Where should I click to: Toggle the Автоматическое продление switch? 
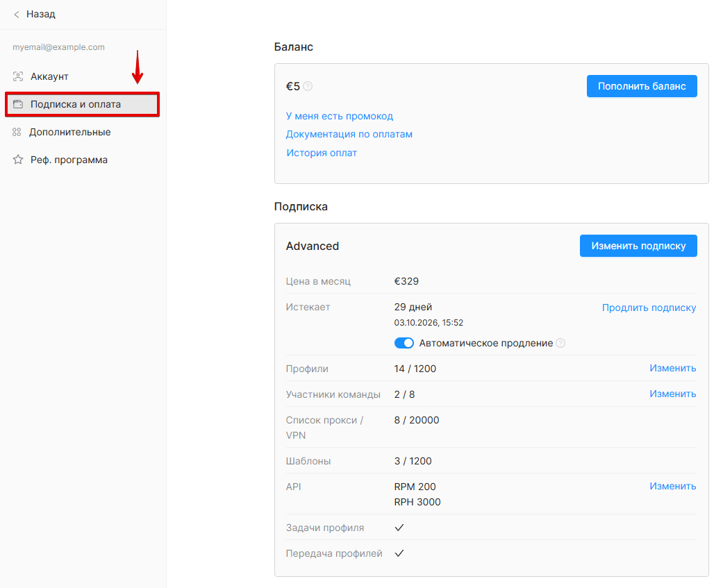click(404, 343)
